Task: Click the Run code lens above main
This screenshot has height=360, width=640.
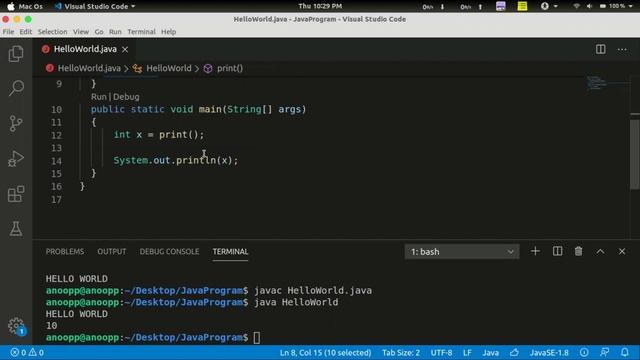Action: click(98, 97)
